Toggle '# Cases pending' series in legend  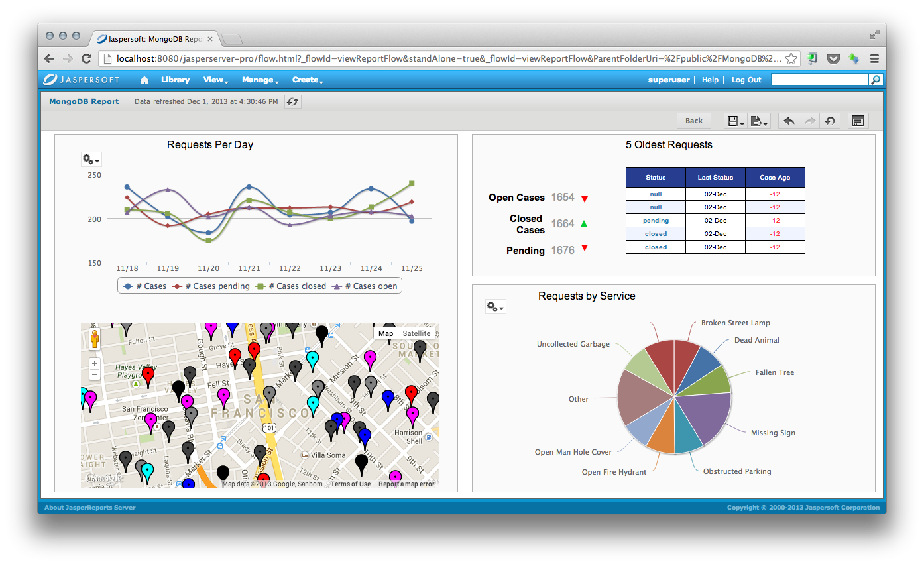[x=211, y=286]
